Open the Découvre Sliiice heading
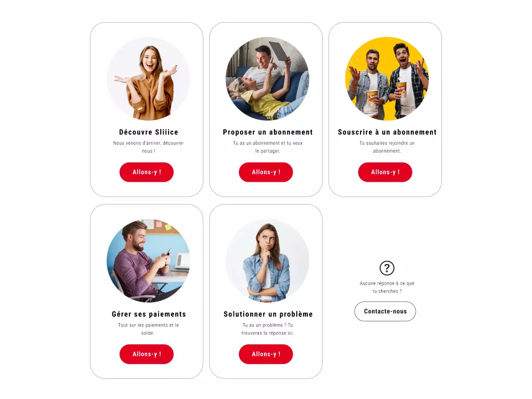Viewport: 532px width, 399px height. pyautogui.click(x=149, y=132)
